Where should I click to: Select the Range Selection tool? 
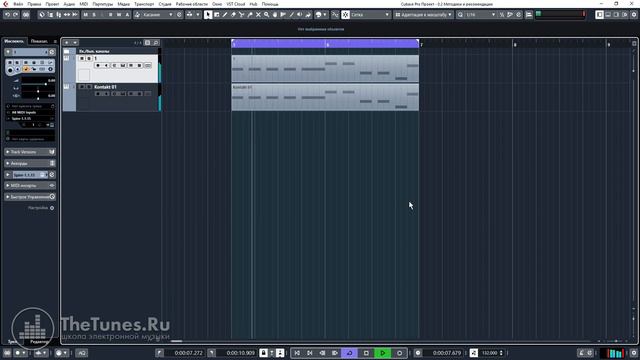[x=217, y=15]
